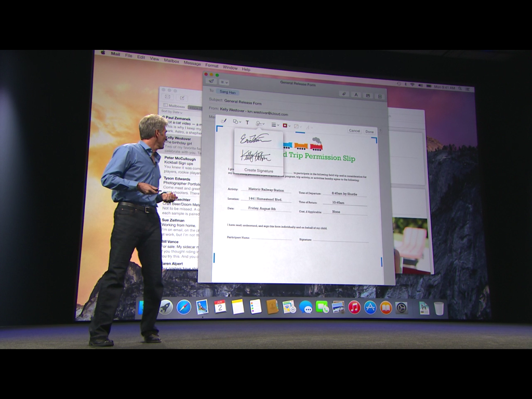
Task: Open the Window menu
Action: [230, 68]
